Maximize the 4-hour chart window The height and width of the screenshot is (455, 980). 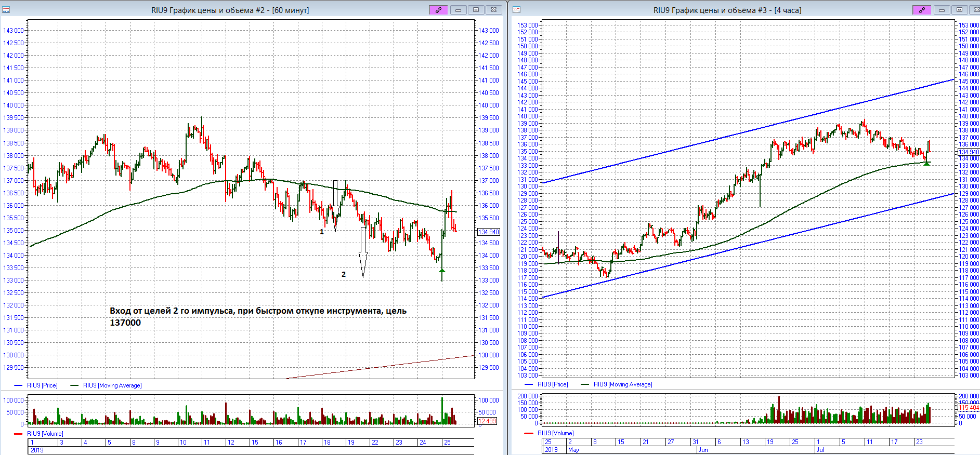point(959,10)
